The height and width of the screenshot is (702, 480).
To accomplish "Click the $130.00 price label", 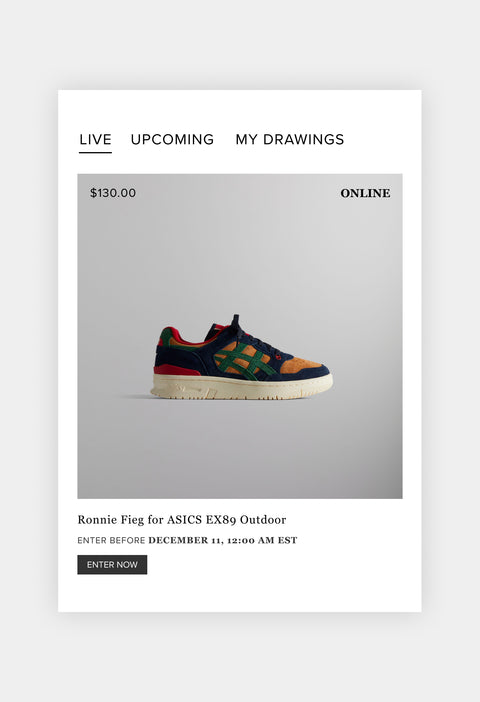I will point(113,193).
